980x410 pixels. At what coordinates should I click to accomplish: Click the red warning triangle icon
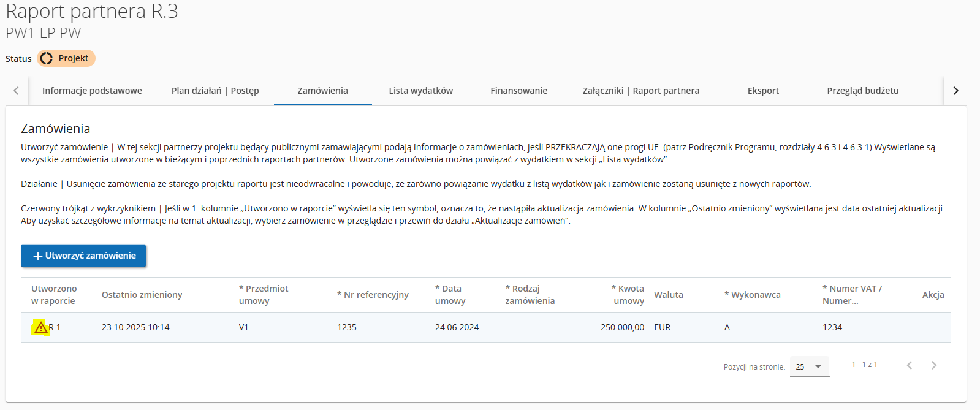40,327
